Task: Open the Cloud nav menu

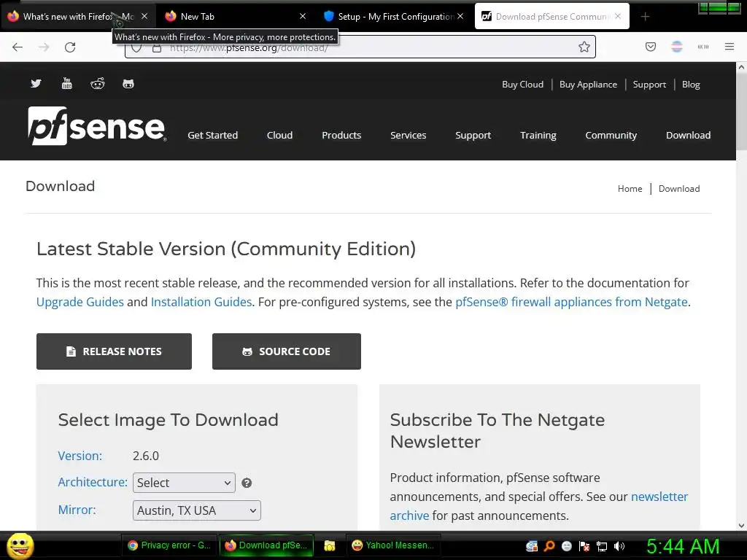Action: pos(279,135)
